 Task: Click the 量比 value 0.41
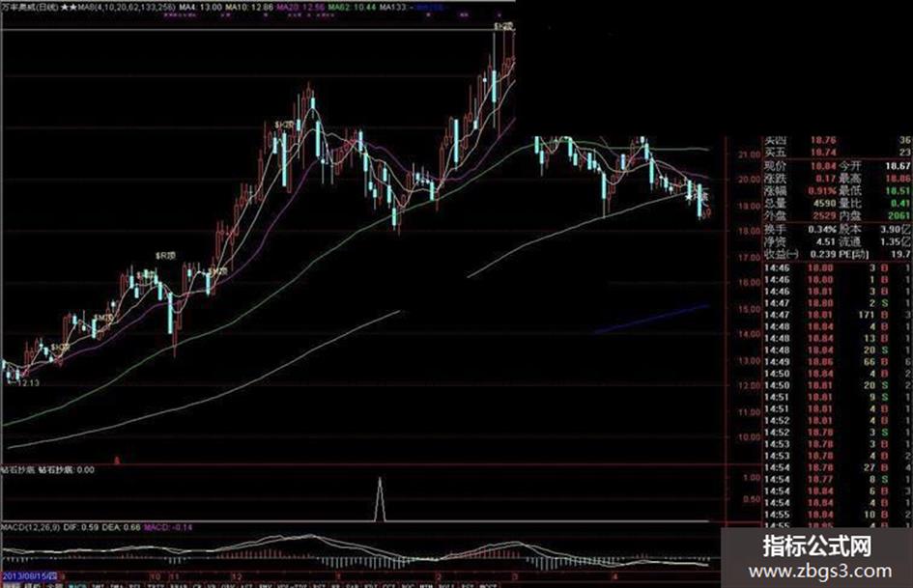point(899,203)
